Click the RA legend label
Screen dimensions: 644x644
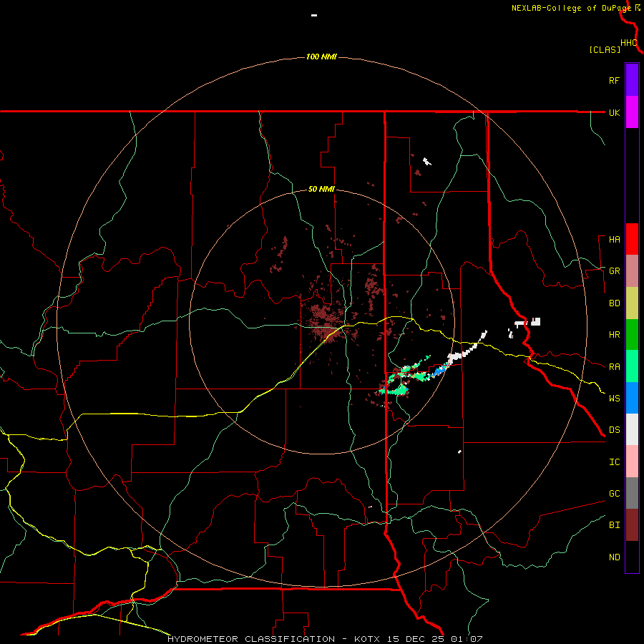click(614, 367)
